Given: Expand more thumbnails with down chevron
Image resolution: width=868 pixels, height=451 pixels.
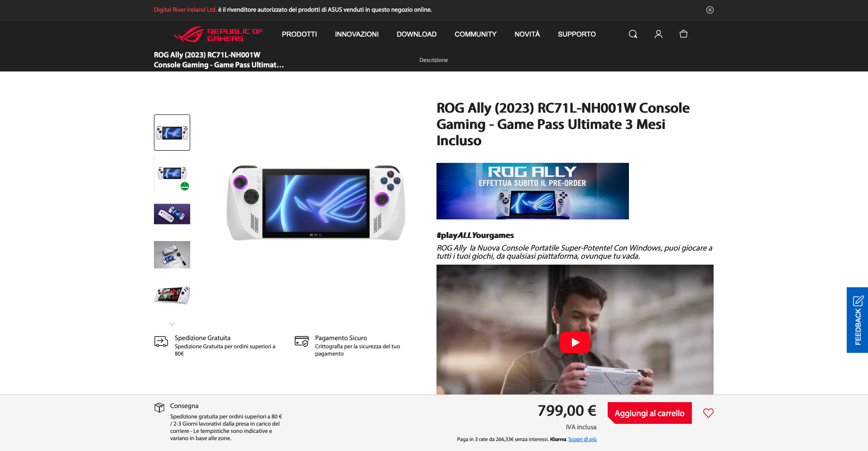Looking at the screenshot, I should [x=172, y=324].
